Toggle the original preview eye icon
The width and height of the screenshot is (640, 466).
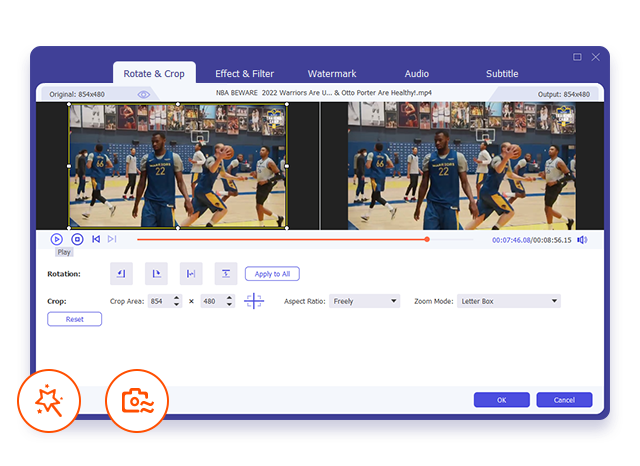144,94
